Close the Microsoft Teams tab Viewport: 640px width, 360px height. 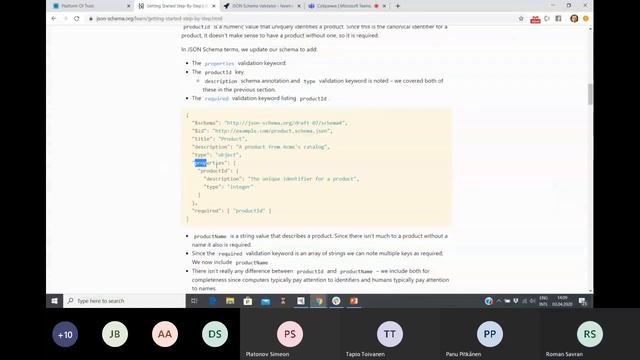pyautogui.click(x=384, y=6)
